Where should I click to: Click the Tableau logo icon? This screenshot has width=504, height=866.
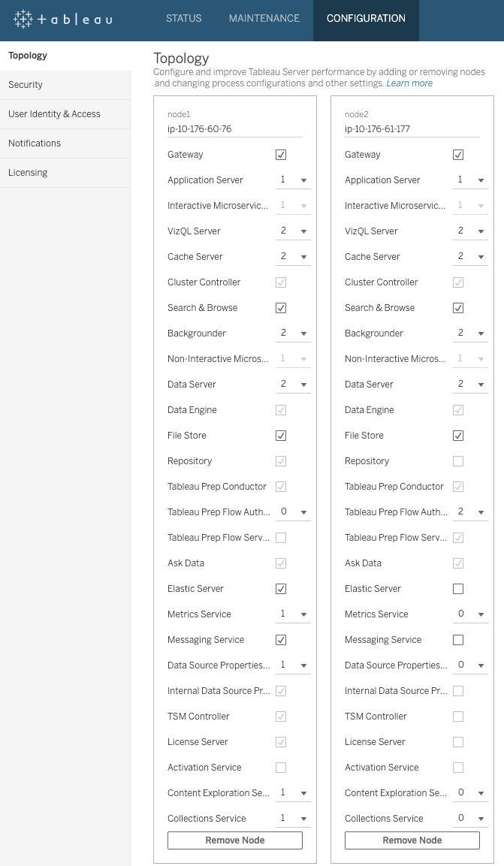23,20
